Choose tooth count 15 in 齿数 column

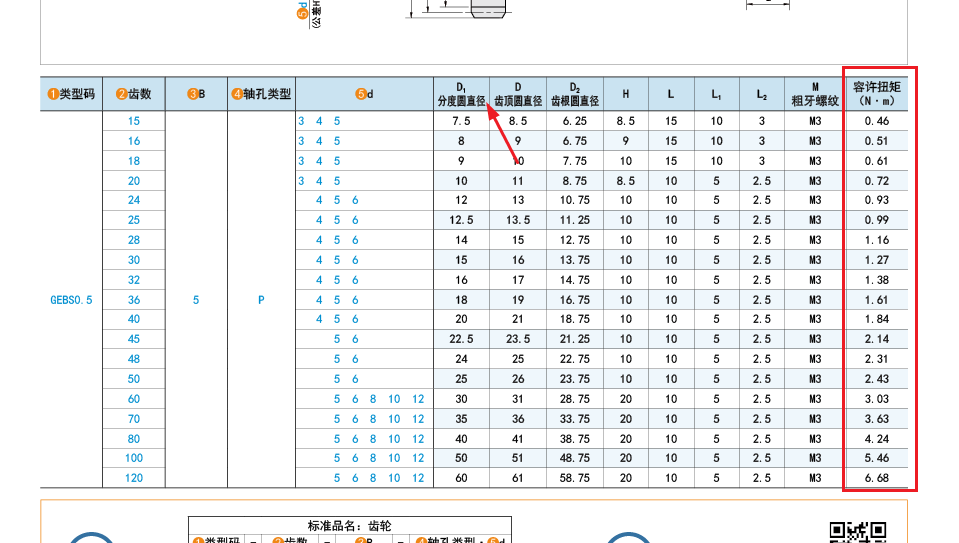coord(134,121)
